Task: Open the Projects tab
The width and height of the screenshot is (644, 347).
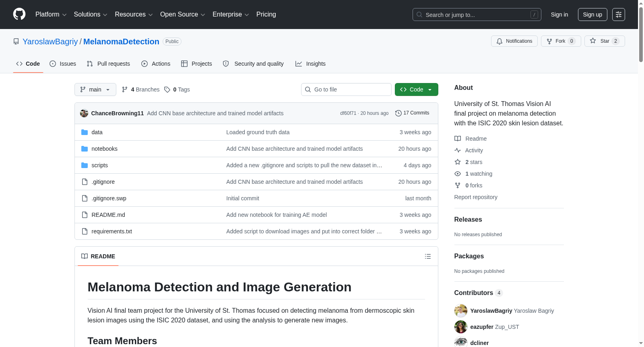Action: click(x=196, y=64)
